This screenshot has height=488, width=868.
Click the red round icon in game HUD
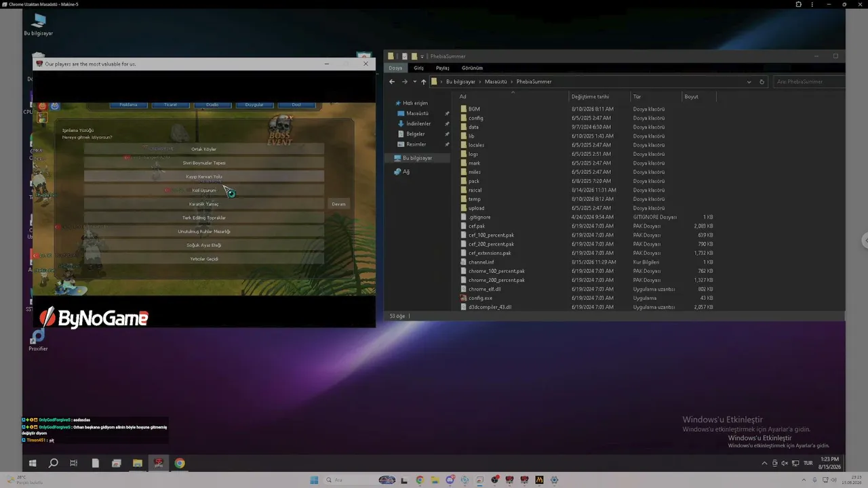[42, 106]
